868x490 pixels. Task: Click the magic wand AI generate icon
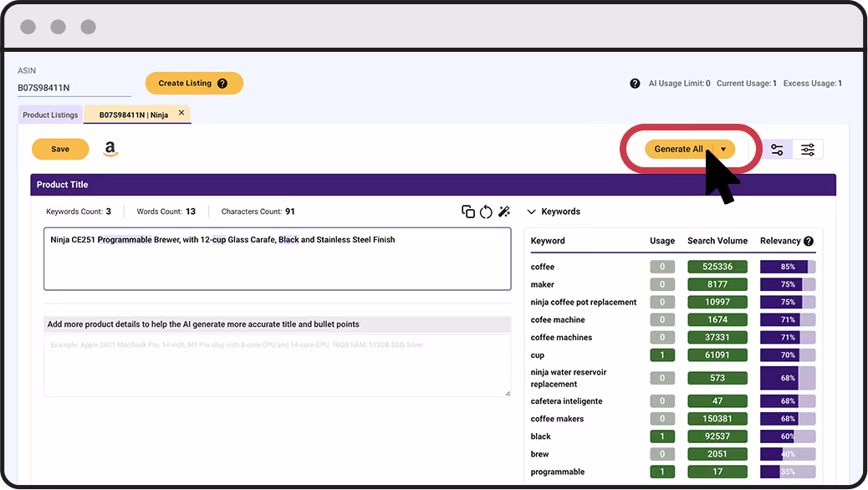pos(503,212)
